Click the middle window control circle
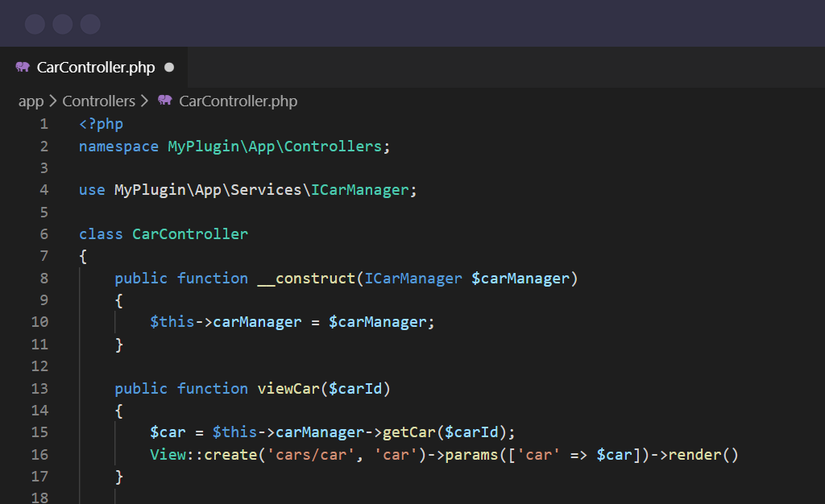825x504 pixels. [x=63, y=24]
